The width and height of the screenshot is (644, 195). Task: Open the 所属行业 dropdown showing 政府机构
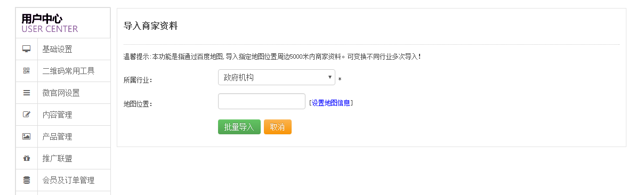tap(277, 77)
